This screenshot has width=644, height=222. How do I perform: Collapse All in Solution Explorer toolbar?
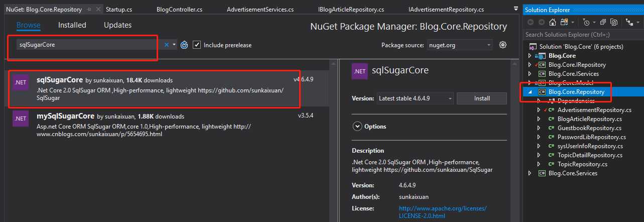pos(603,22)
